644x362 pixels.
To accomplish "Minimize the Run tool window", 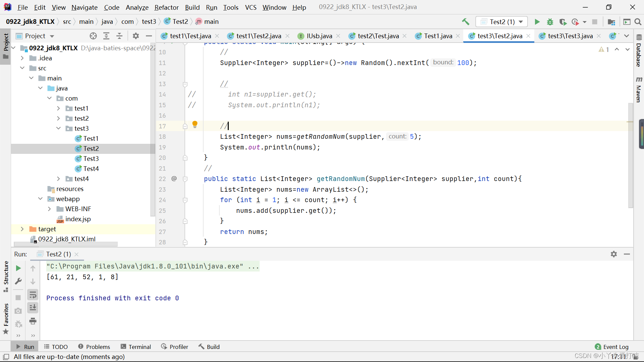I will [627, 254].
